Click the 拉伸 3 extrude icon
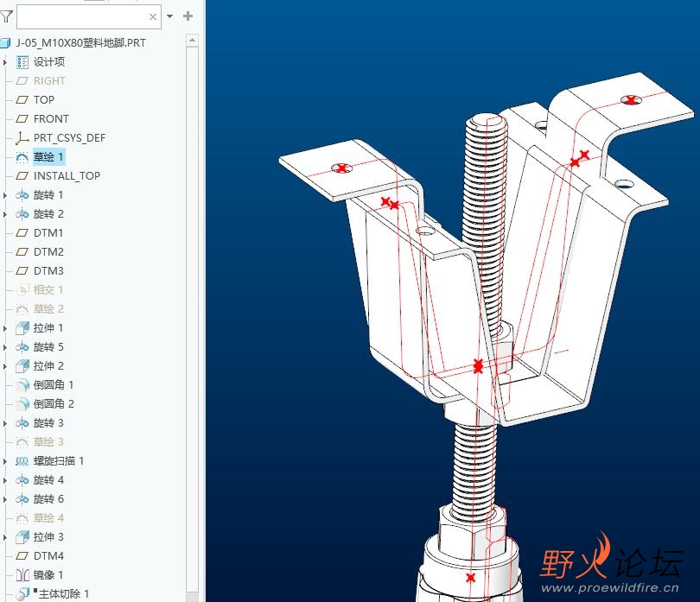The image size is (700, 602). coord(22,537)
